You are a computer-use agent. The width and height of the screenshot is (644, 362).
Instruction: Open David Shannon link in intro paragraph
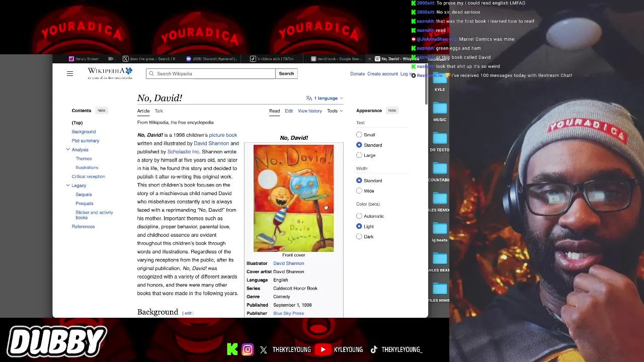click(211, 143)
